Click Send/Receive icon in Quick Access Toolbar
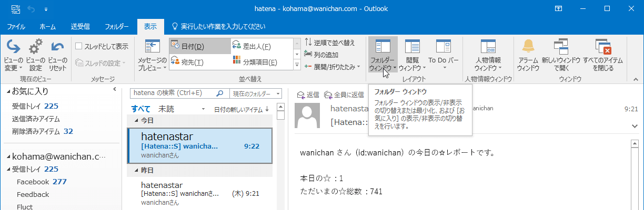The width and height of the screenshot is (644, 210). click(16, 9)
